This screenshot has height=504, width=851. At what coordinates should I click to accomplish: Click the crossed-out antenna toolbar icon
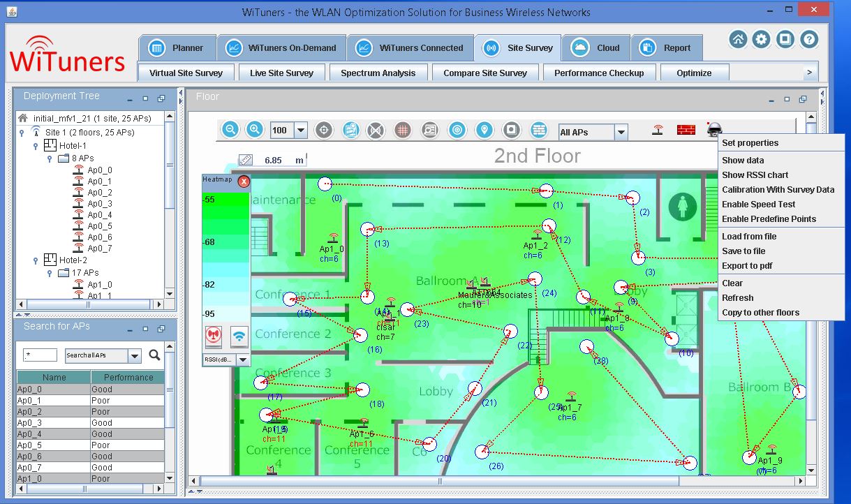click(376, 130)
